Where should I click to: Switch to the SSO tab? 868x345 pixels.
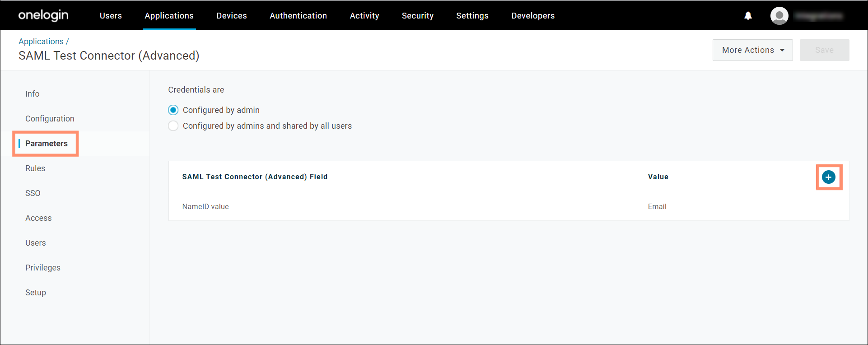point(33,193)
